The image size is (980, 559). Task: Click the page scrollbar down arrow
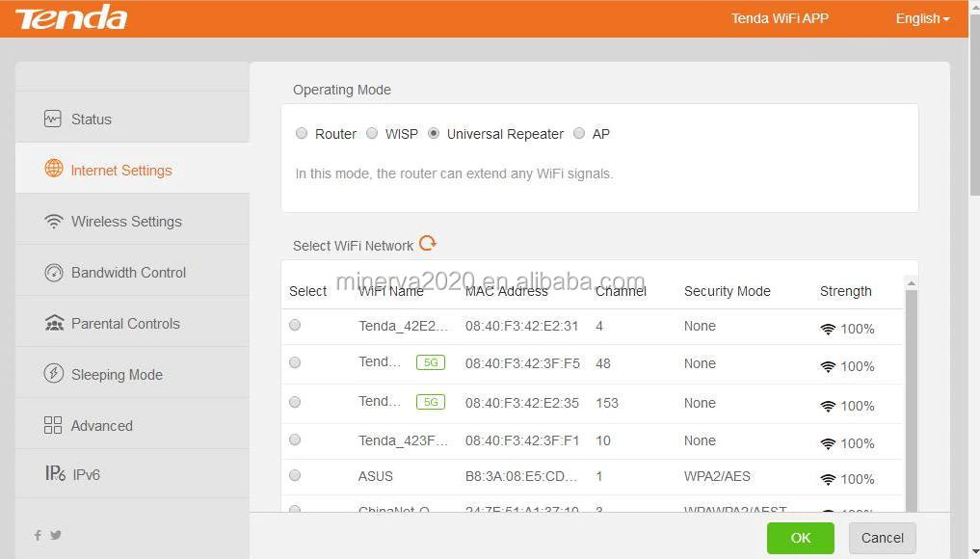click(x=975, y=552)
